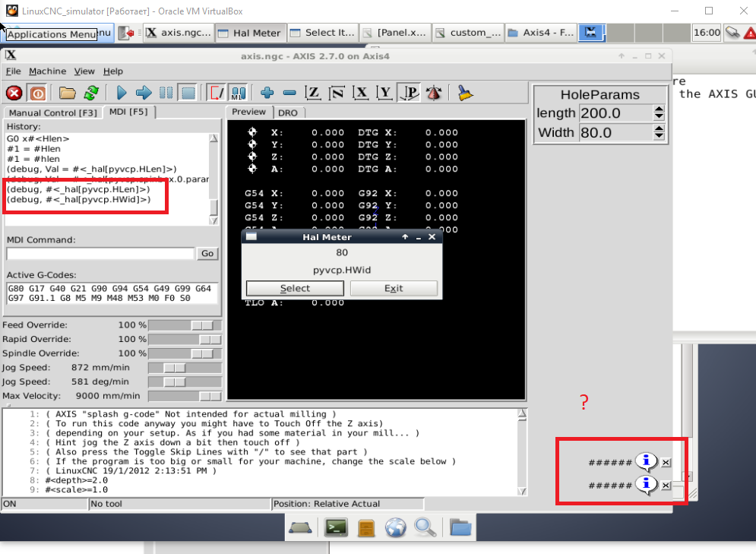Open application finder magnifier icon
756x554 pixels.
click(425, 527)
